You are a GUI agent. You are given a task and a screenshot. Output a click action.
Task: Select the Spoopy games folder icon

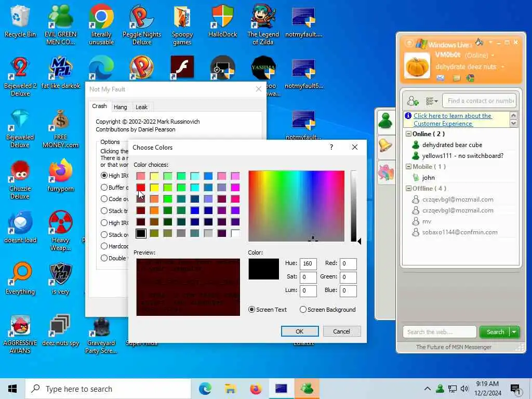click(182, 24)
